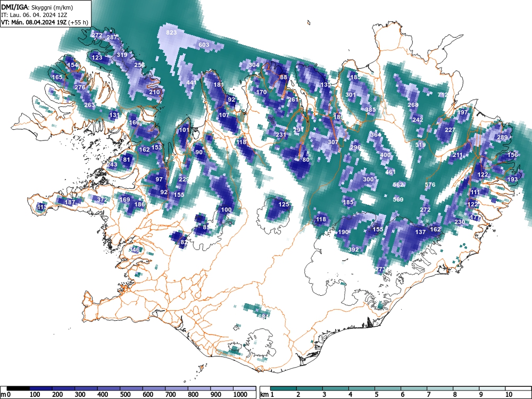
Task: Click the value 569
Action: coord(398,199)
